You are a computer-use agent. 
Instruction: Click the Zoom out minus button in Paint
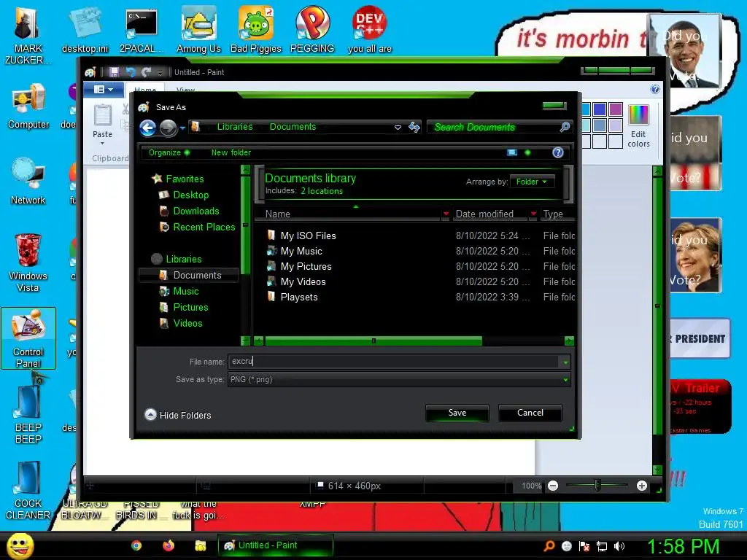553,486
